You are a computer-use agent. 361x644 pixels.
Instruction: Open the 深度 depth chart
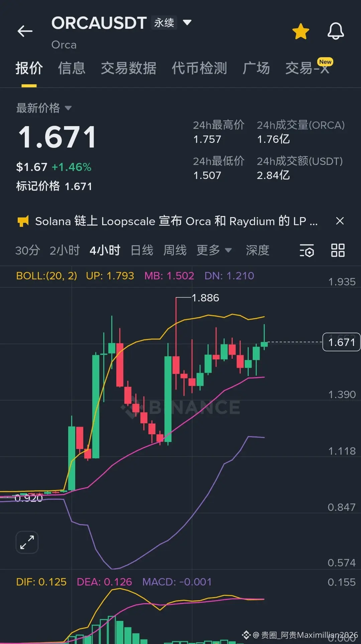coord(257,250)
